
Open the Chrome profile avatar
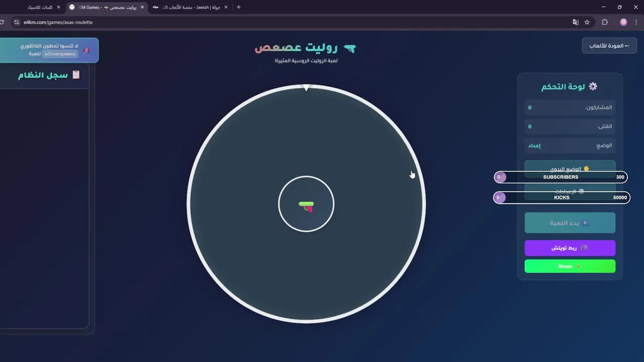pos(623,22)
